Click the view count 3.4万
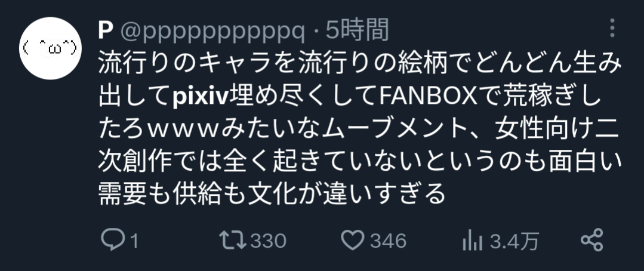Screen dimensions: 644x271 [513, 241]
